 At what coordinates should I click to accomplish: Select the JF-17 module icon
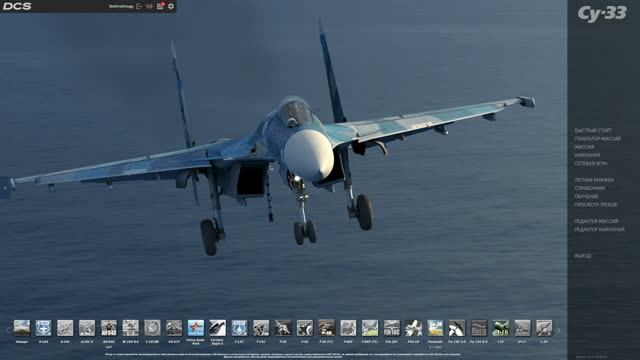[x=522, y=328]
